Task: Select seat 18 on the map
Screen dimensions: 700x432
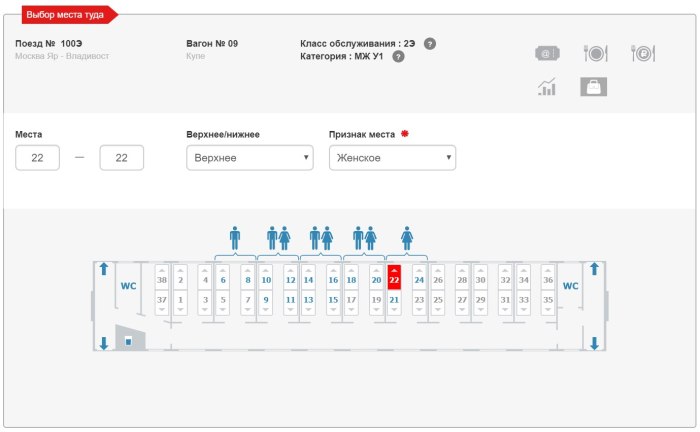Action: point(351,277)
